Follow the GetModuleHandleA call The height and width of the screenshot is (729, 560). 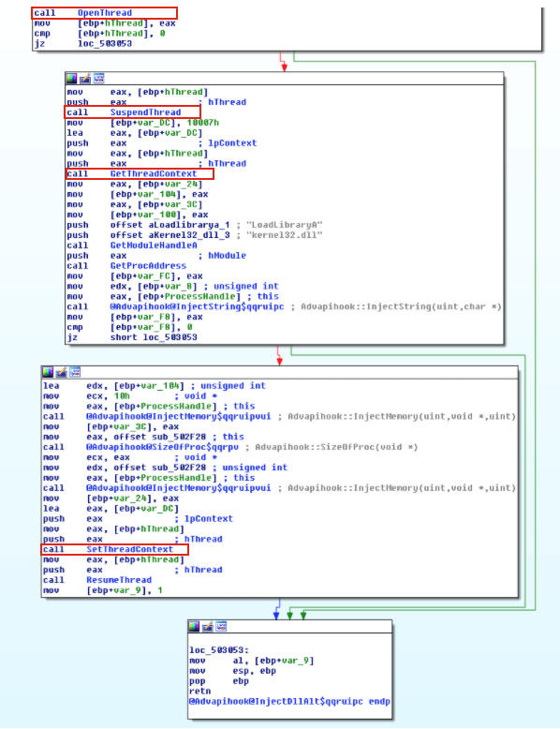click(154, 245)
